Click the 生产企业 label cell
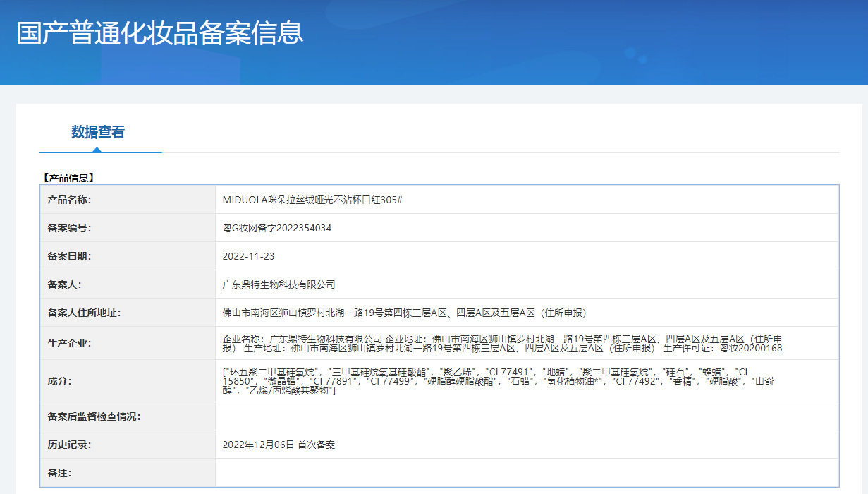This screenshot has height=494, width=868. 128,343
